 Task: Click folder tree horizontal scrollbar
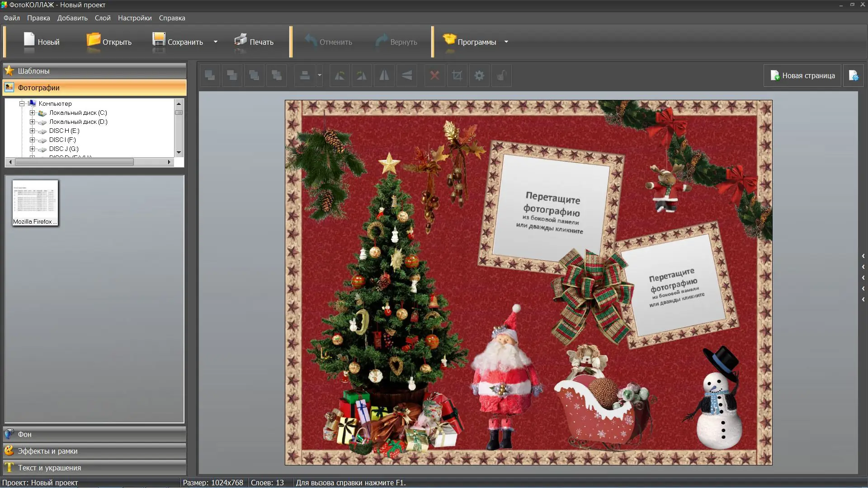[75, 162]
